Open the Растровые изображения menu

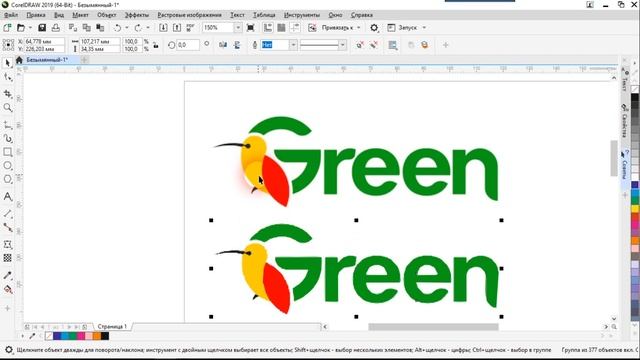pyautogui.click(x=189, y=15)
